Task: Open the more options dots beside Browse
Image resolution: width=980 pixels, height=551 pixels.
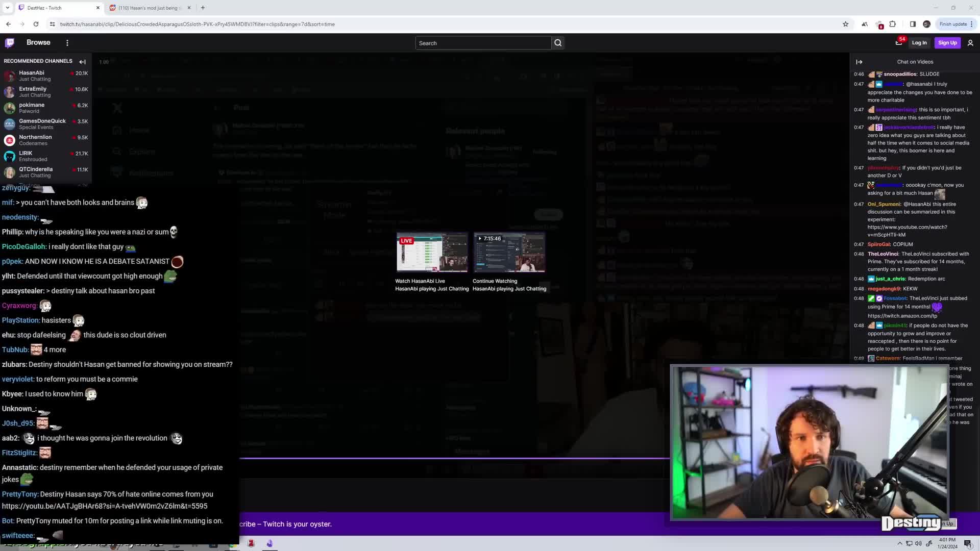Action: tap(67, 43)
